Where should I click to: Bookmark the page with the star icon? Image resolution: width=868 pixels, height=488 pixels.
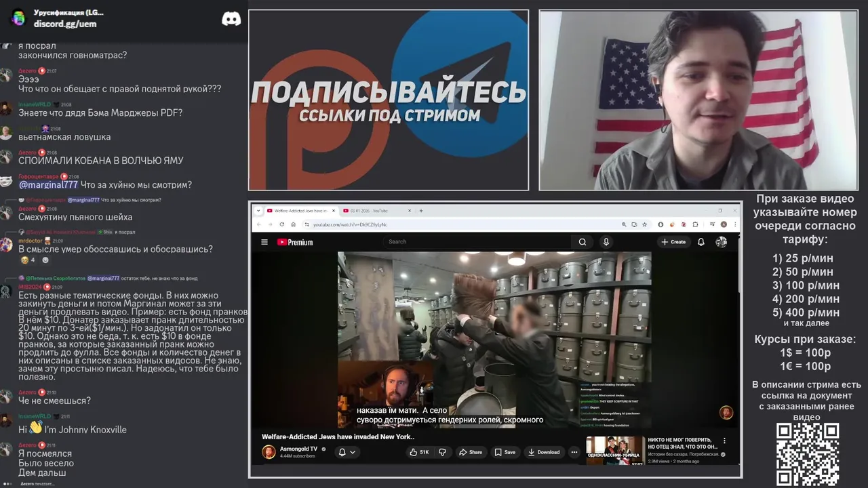645,224
